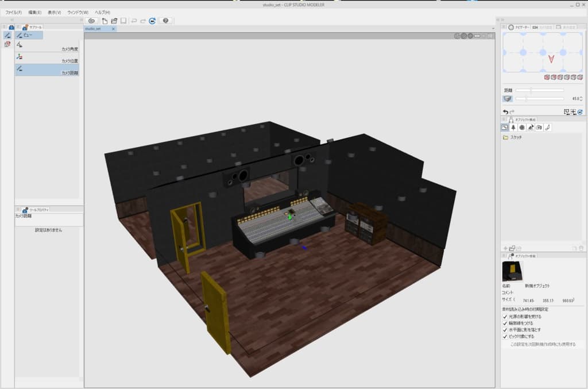
Task: Click the perspective value stepper at 45.0
Action: tap(581, 99)
